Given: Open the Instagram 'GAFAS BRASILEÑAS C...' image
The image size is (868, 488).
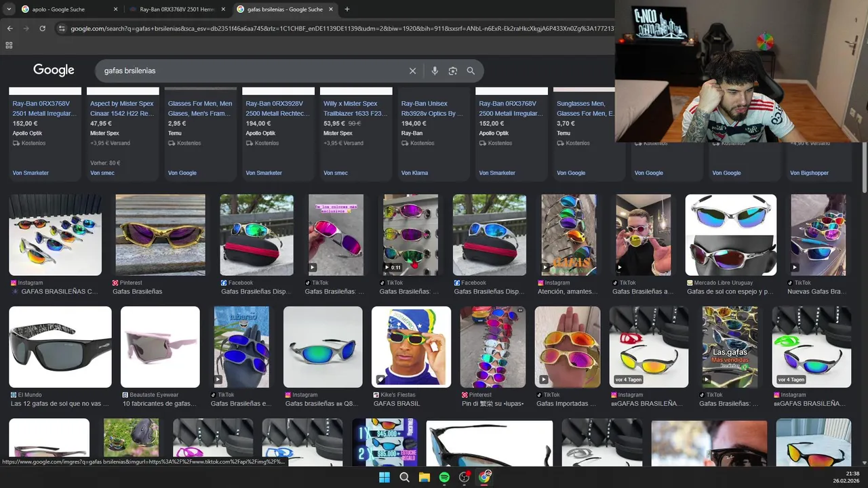Looking at the screenshot, I should pos(55,235).
